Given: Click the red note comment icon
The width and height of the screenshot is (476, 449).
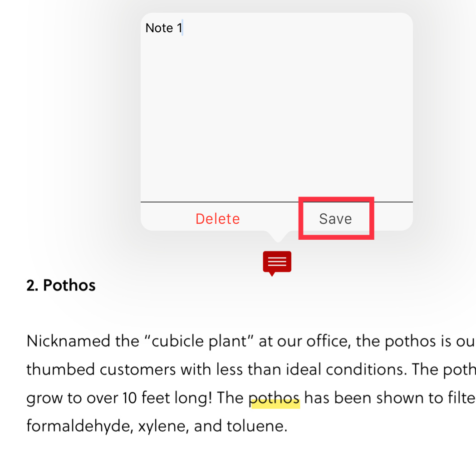Looking at the screenshot, I should pyautogui.click(x=277, y=262).
